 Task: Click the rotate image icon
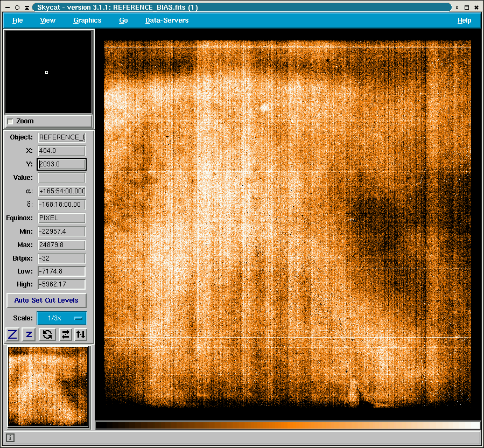pyautogui.click(x=47, y=334)
